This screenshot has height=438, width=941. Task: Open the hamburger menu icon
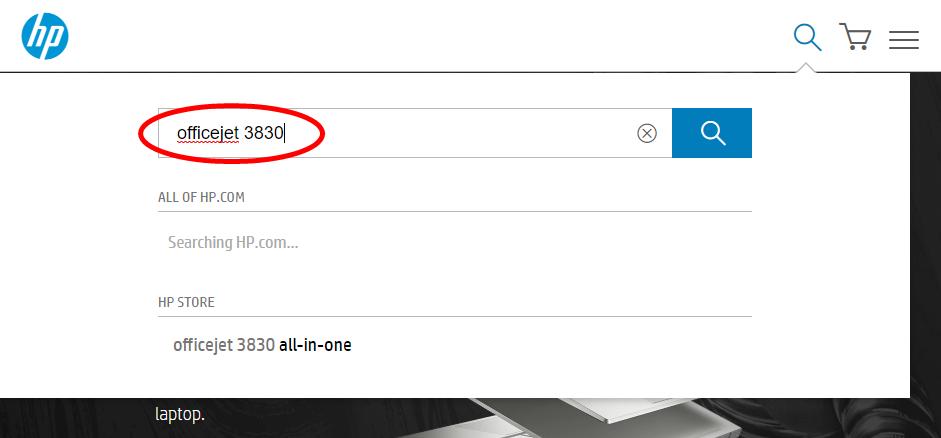point(904,39)
